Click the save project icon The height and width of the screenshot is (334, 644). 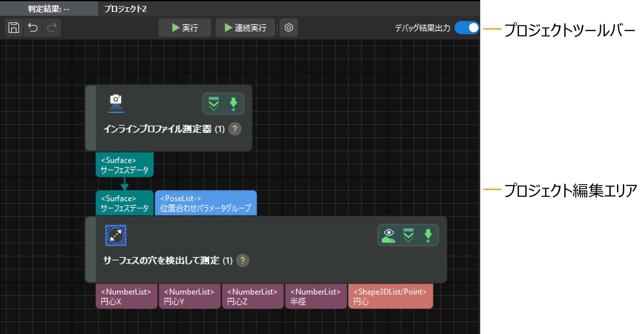point(14,28)
